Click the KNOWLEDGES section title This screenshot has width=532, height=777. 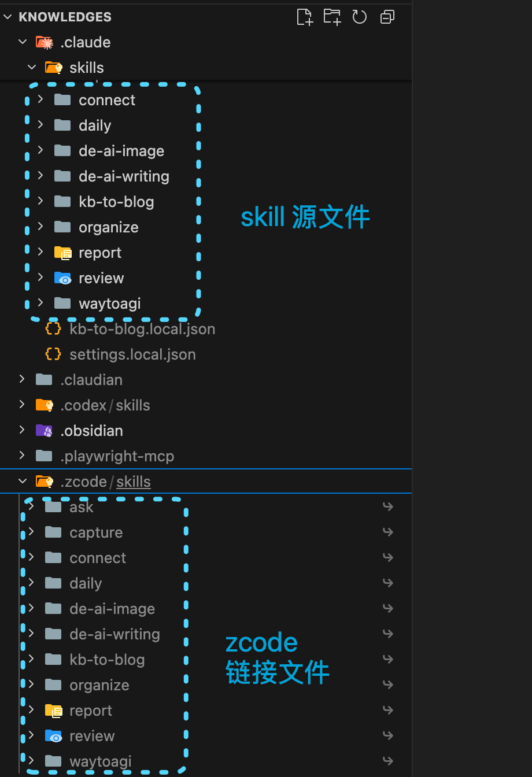pos(65,17)
